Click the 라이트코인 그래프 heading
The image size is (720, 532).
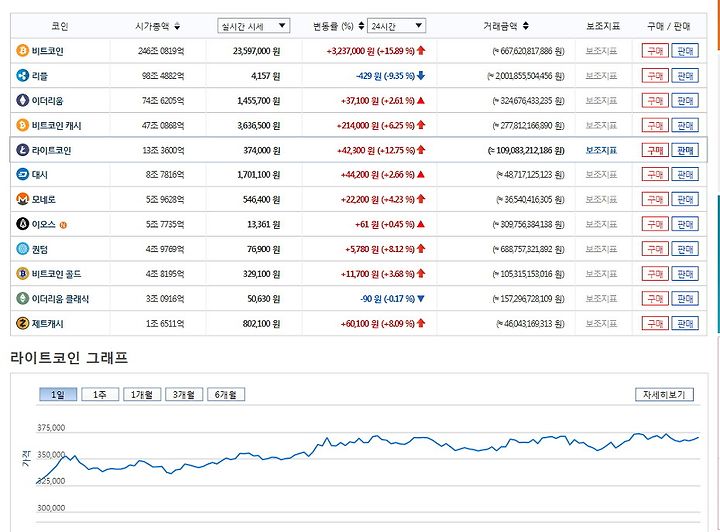69,358
